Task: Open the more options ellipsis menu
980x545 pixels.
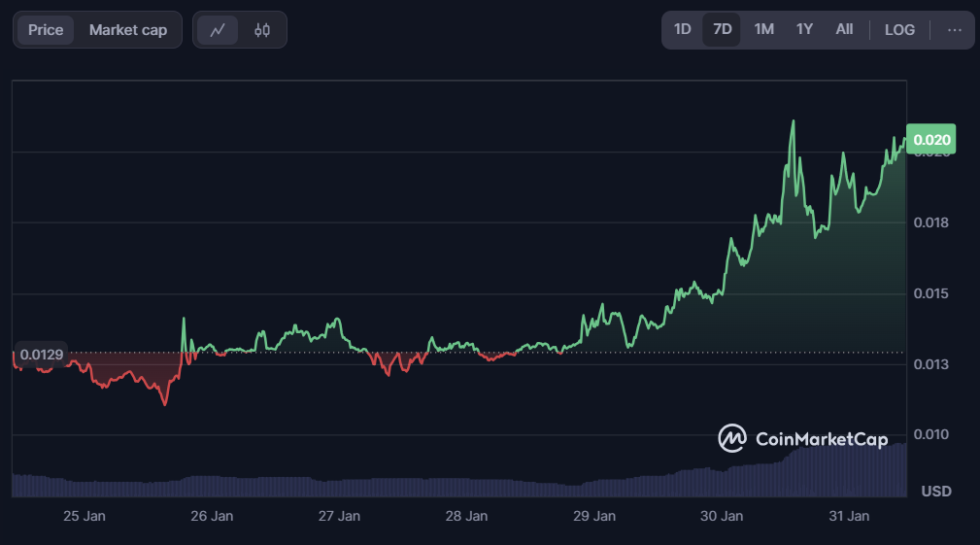Action: point(955,30)
